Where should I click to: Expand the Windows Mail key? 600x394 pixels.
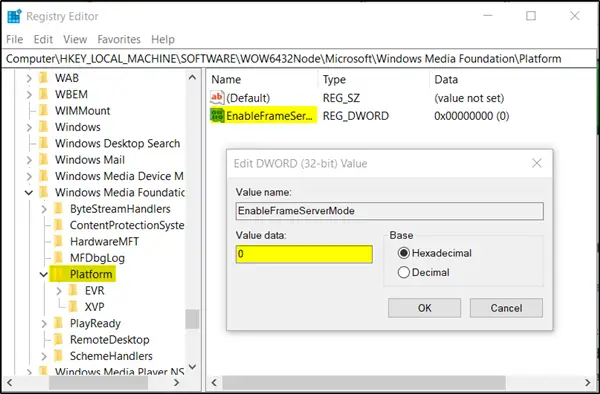pos(29,160)
